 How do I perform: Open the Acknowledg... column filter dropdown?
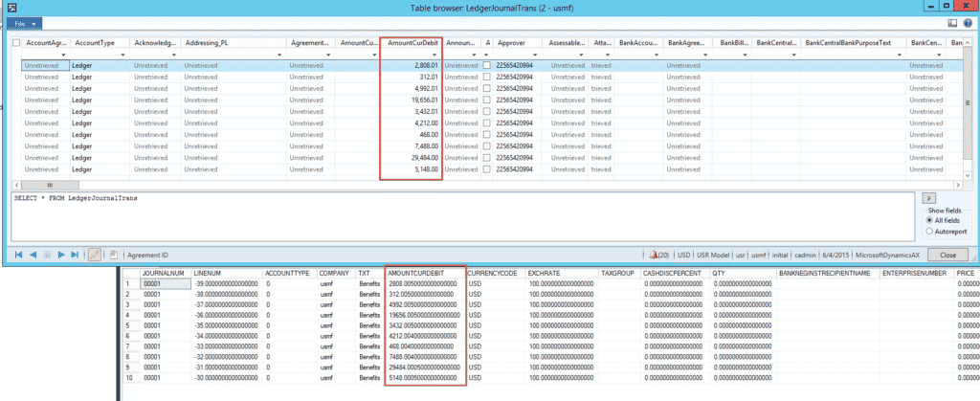point(174,55)
